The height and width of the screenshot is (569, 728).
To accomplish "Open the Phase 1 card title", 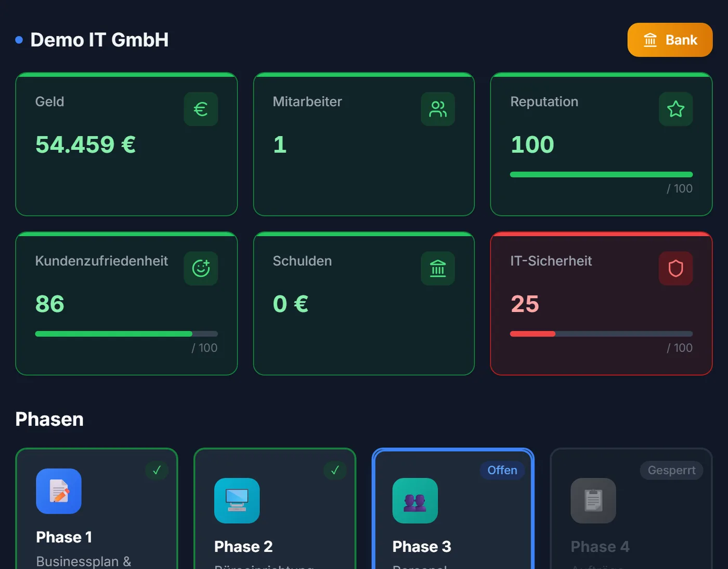I will (64, 537).
